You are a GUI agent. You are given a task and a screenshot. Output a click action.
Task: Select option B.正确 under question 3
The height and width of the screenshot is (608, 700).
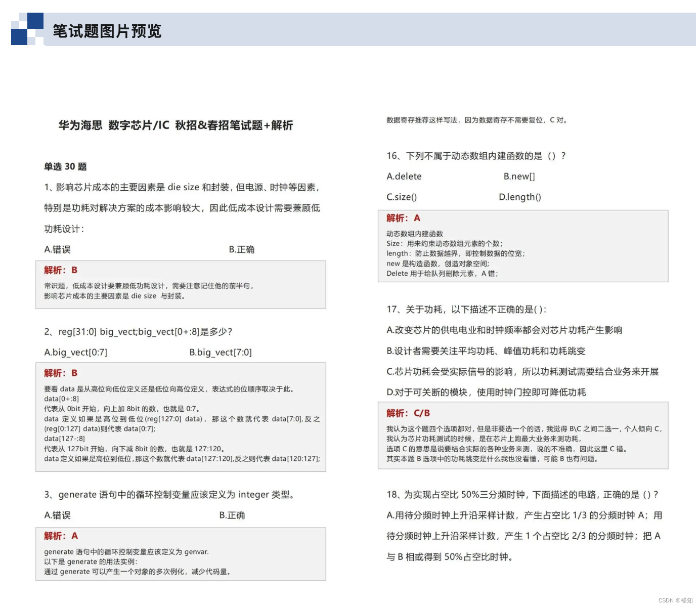[232, 515]
